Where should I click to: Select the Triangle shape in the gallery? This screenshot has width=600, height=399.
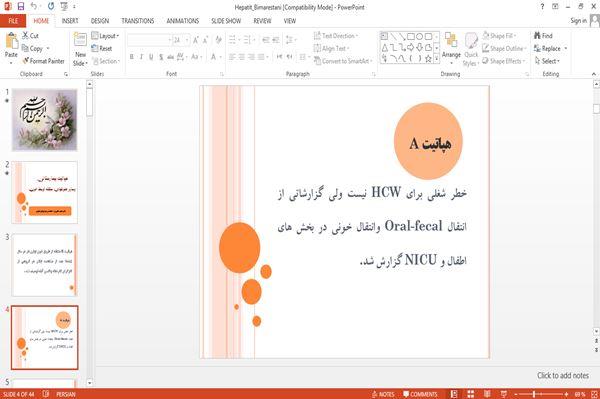385,48
